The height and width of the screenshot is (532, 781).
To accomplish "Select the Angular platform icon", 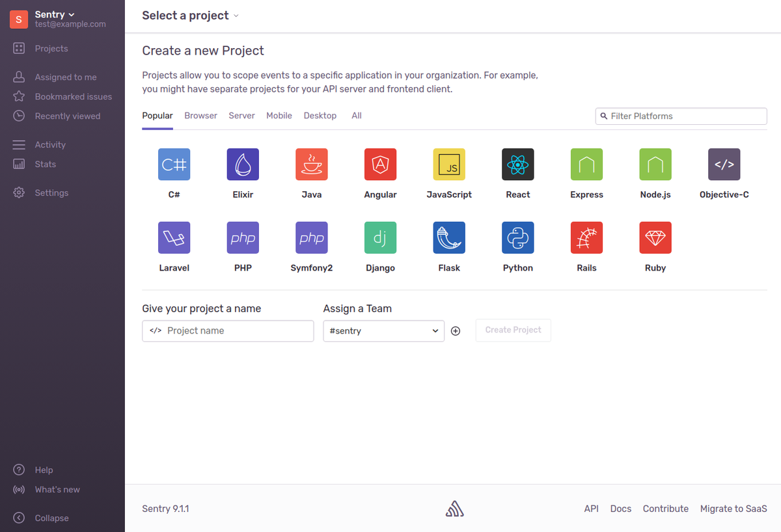I will 380,164.
